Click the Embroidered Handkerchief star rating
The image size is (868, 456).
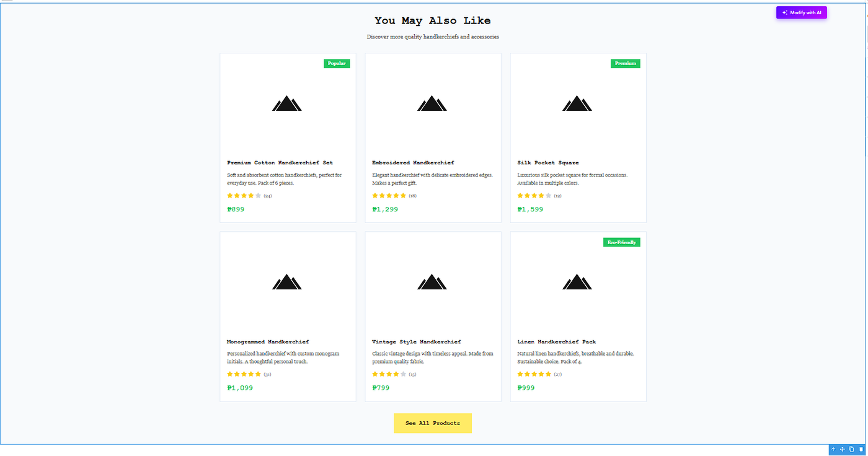(x=389, y=196)
